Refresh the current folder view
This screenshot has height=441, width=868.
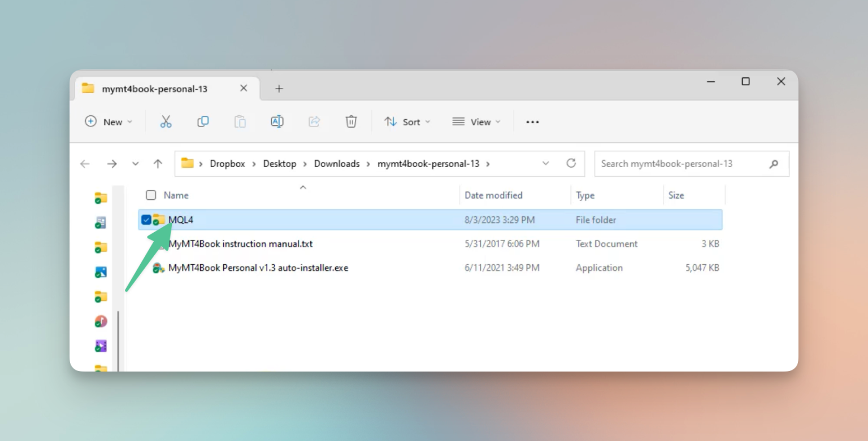click(571, 163)
